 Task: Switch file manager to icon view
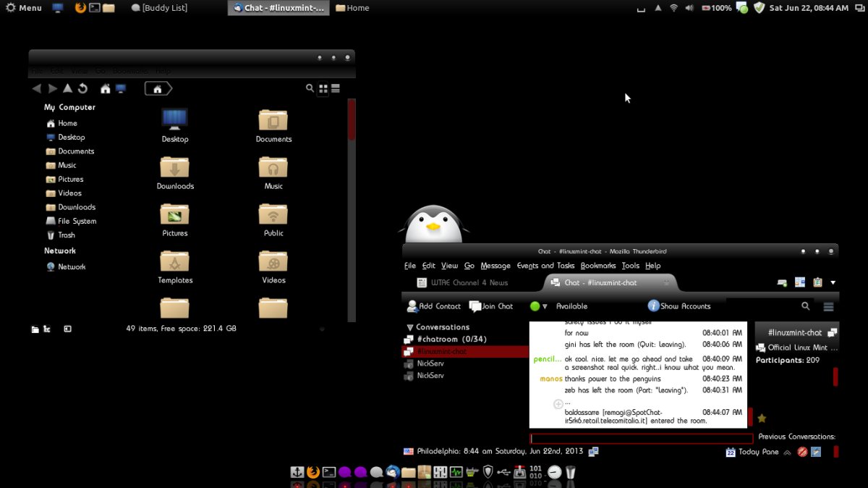point(323,88)
